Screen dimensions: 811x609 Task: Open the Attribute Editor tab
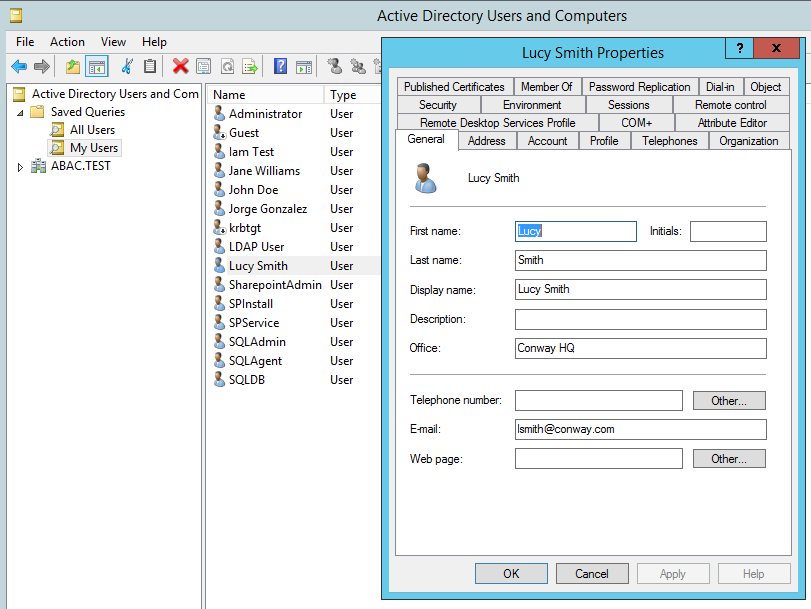(x=732, y=123)
